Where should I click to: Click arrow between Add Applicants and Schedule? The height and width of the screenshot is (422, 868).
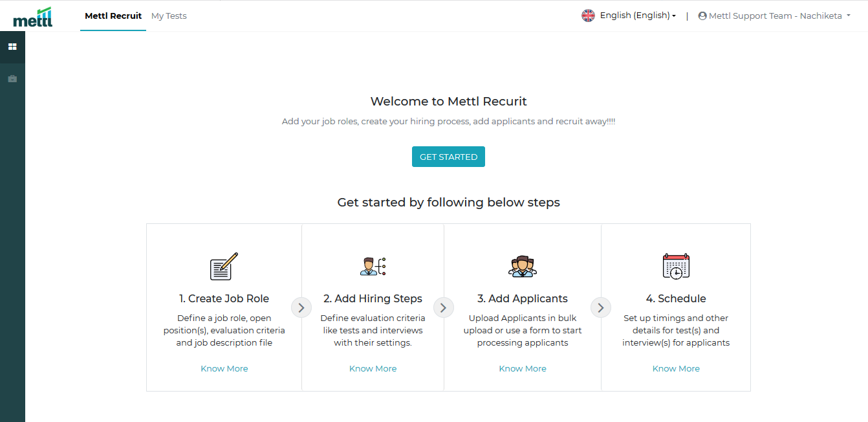(x=601, y=307)
